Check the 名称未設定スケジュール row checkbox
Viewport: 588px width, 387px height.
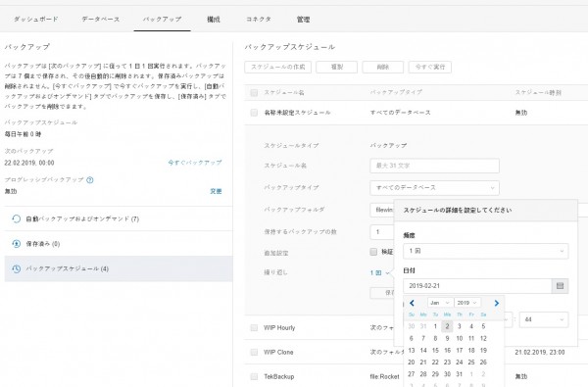tap(254, 113)
